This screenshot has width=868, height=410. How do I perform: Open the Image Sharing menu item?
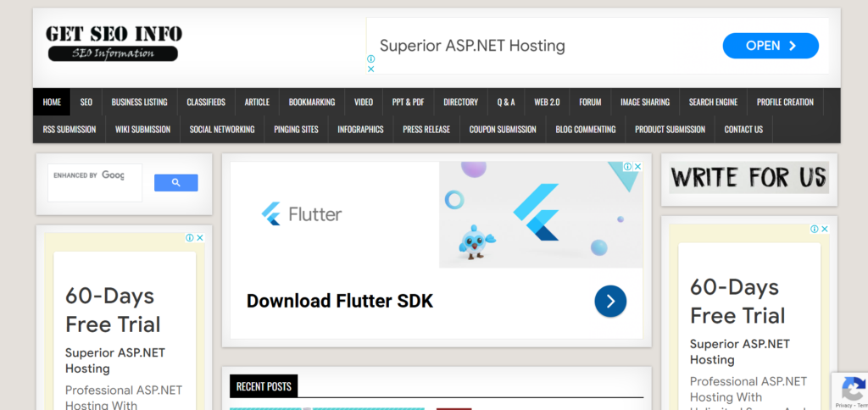[645, 102]
